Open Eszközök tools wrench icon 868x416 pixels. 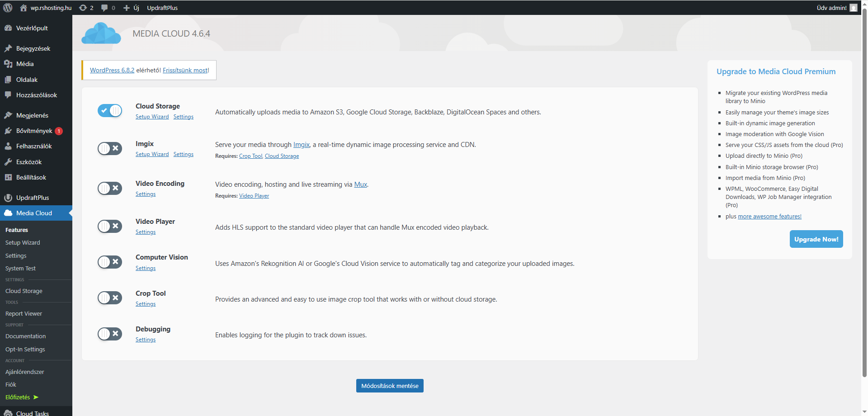click(x=8, y=162)
